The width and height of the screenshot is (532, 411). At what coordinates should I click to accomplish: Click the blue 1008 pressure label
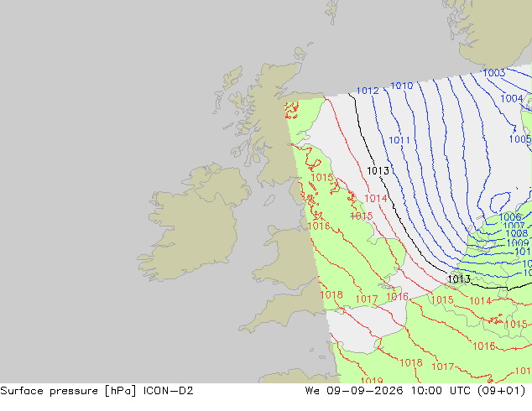click(517, 233)
